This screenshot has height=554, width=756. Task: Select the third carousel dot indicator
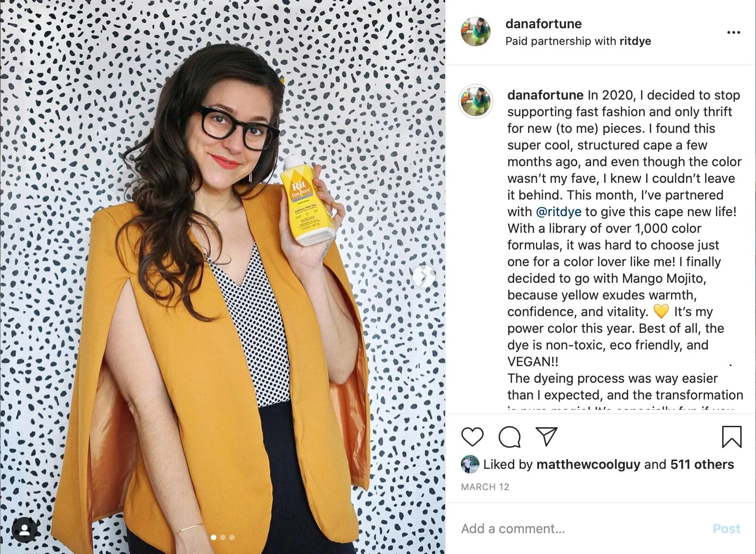point(232,537)
